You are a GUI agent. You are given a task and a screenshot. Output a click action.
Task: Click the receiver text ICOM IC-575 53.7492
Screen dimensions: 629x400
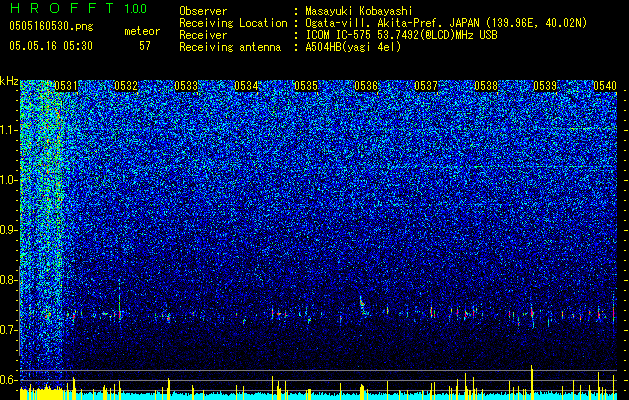point(365,35)
